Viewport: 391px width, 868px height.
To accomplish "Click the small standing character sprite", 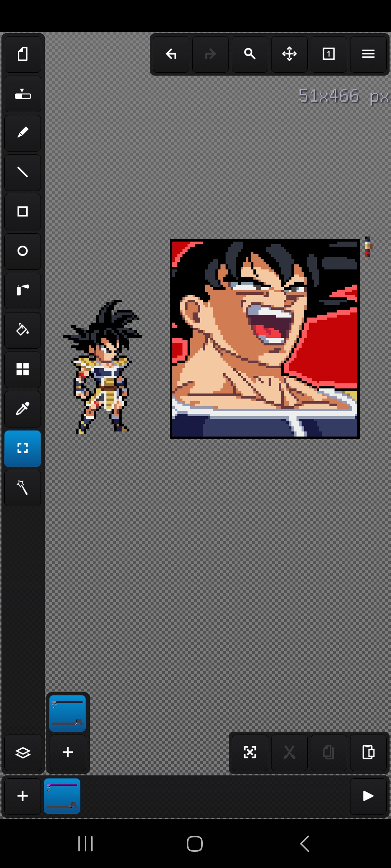I will coord(103,367).
